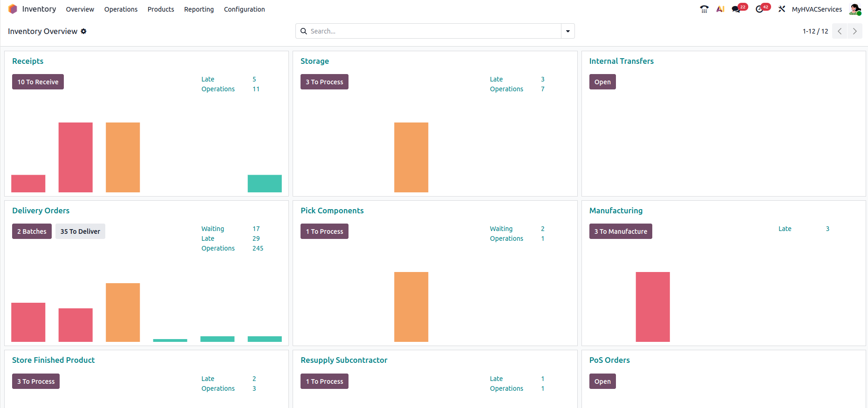Open the user avatar menu
This screenshot has height=408, width=868.
point(855,9)
